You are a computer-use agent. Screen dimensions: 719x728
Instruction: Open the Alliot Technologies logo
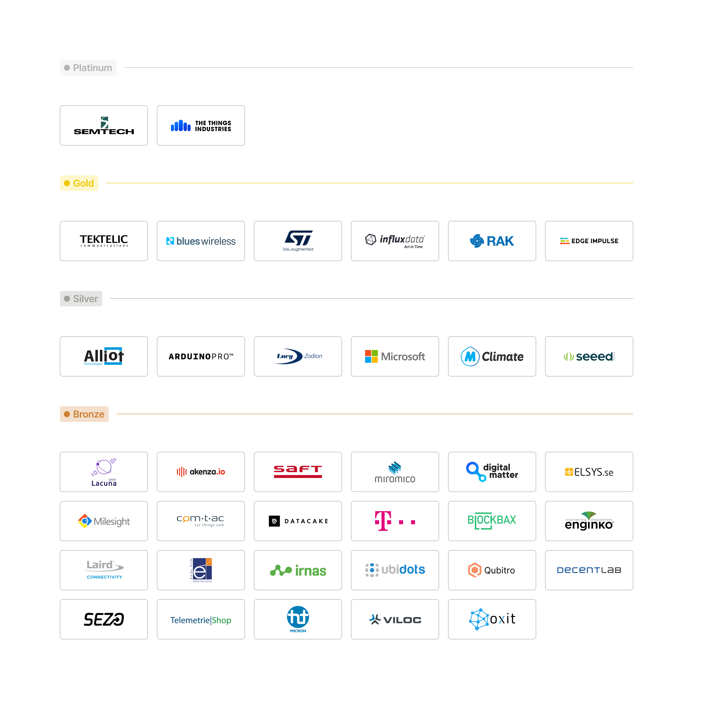[x=104, y=356]
